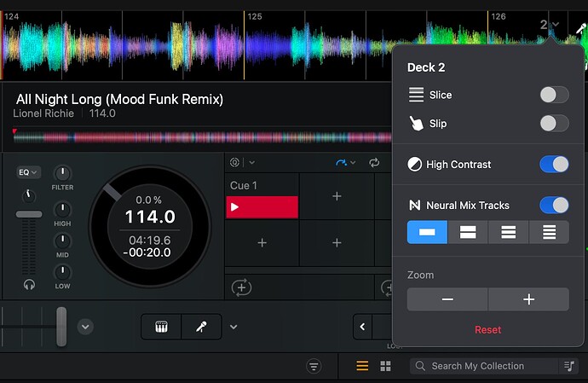The height and width of the screenshot is (383, 588).
Task: Switch library to list view
Action: pyautogui.click(x=362, y=366)
